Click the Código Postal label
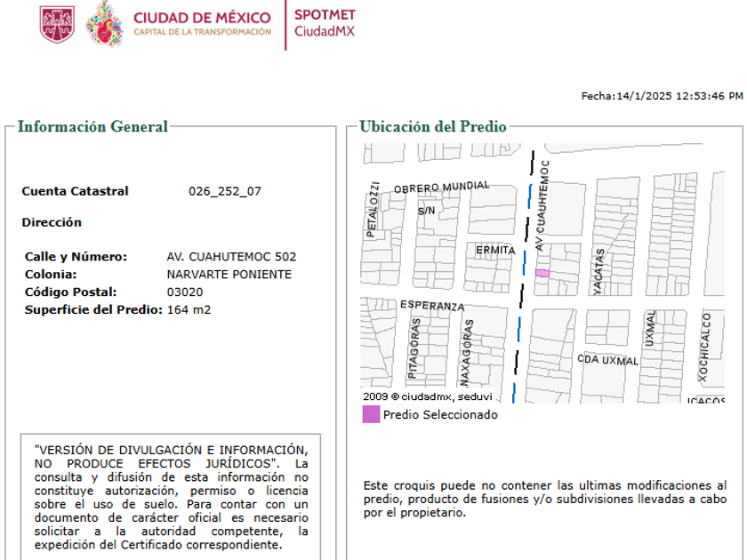 point(70,292)
